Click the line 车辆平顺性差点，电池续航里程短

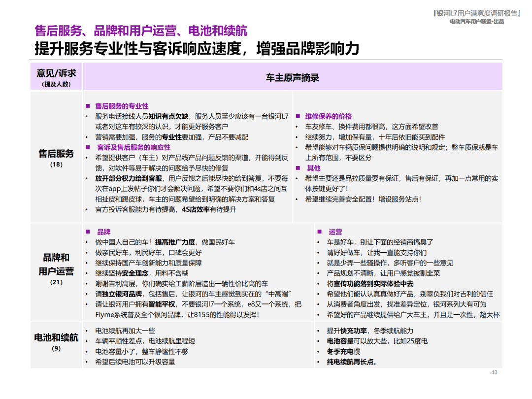[145, 341]
